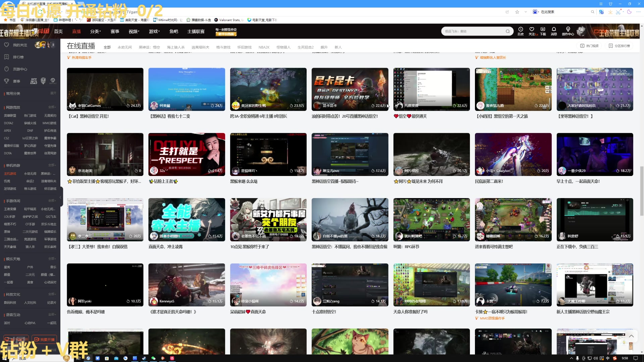Image resolution: width=644 pixels, height=362 pixels.
Task: Open the 昆卡昆卡 Destiny2 stream thumbnail
Action: point(350,89)
